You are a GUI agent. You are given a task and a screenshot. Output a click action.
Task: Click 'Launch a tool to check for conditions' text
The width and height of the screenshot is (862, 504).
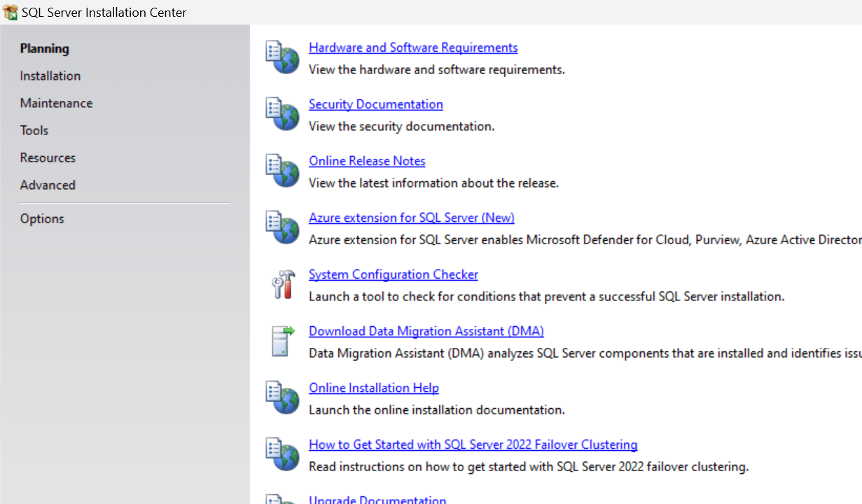point(546,297)
